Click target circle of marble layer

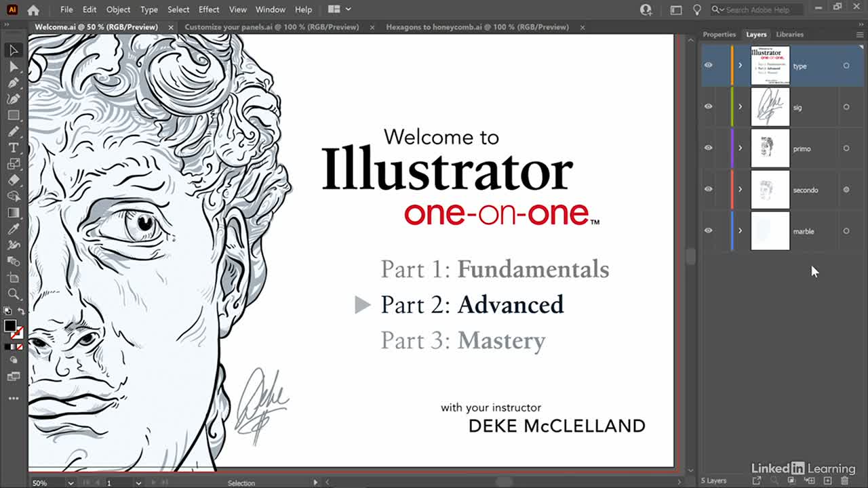click(x=846, y=231)
